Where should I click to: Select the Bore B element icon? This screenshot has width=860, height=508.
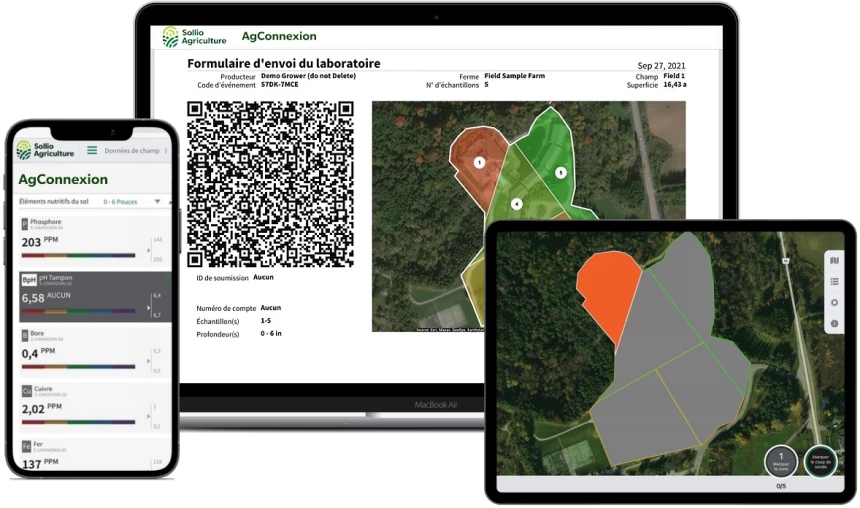click(x=25, y=335)
